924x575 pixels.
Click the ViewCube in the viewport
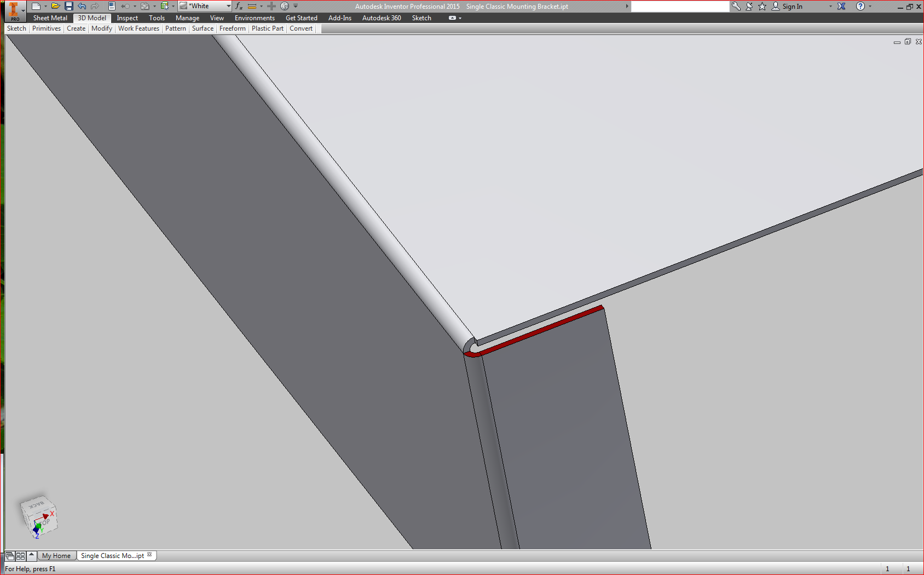[x=38, y=516]
